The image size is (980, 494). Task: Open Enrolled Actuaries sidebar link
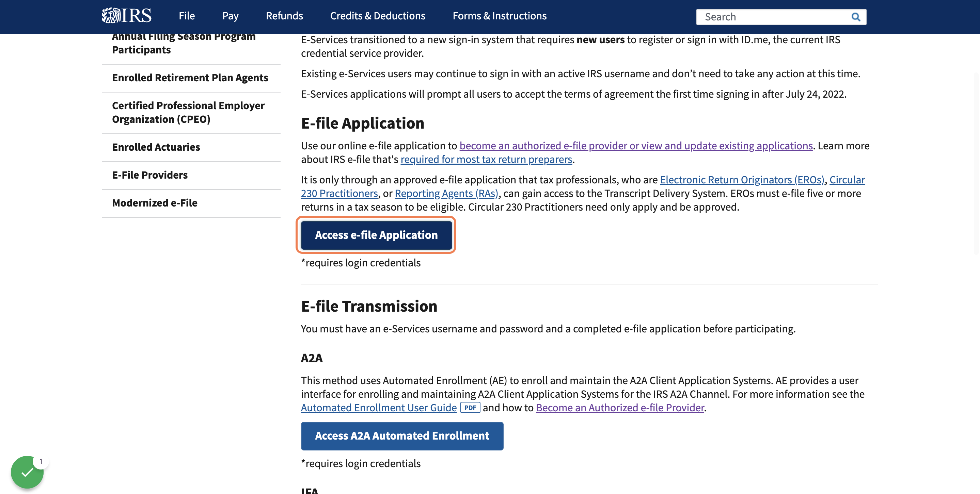pos(156,147)
